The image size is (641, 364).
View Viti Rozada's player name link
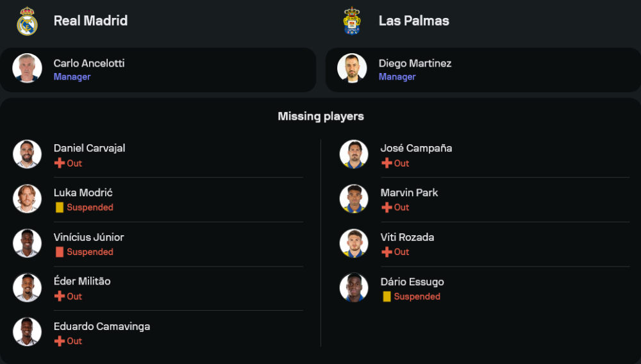tap(407, 237)
